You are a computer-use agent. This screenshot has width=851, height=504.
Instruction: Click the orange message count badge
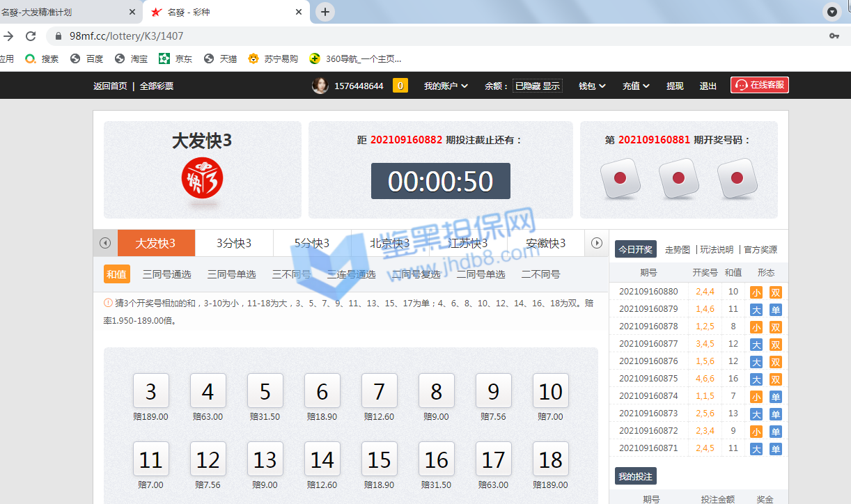pyautogui.click(x=400, y=86)
